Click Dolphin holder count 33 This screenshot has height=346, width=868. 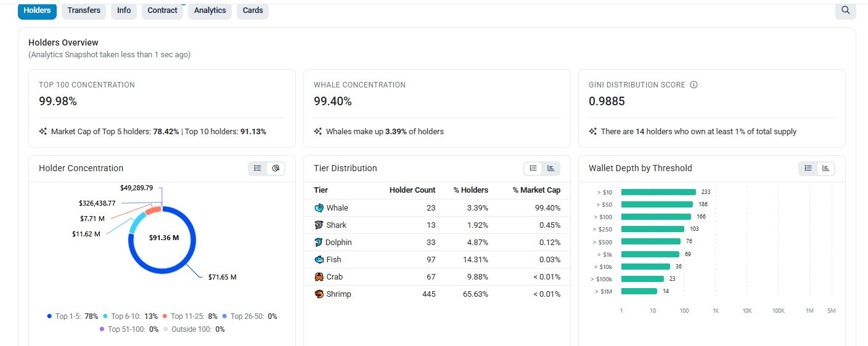click(431, 243)
